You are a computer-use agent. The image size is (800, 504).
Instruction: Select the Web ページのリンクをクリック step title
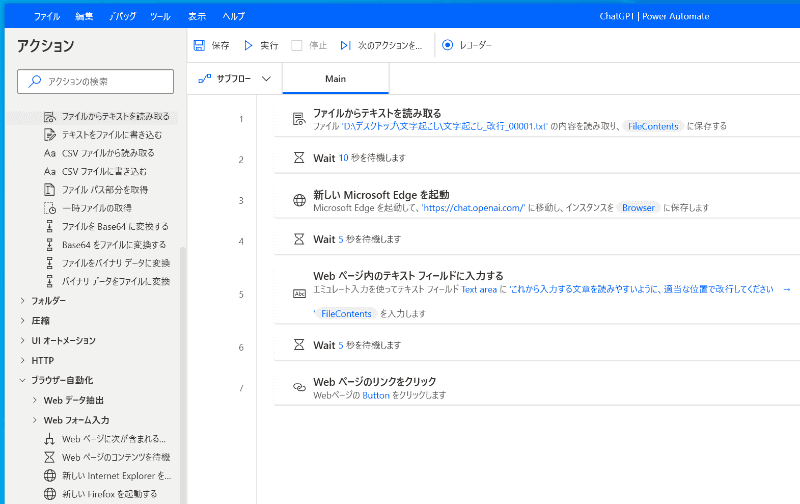375,382
